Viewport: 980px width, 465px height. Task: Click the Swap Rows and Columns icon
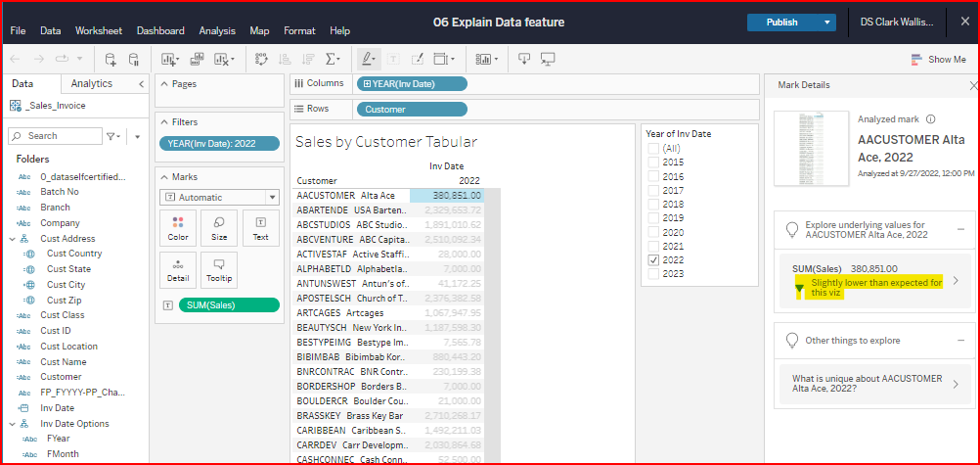[261, 59]
